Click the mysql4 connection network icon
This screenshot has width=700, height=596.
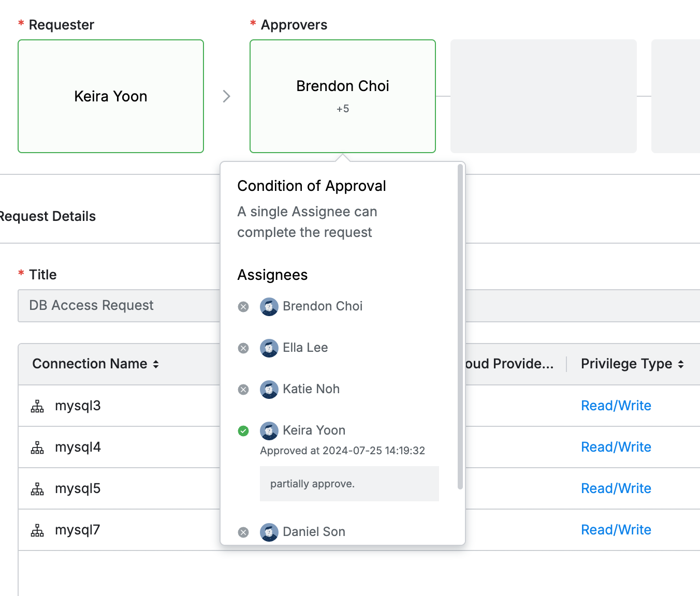pyautogui.click(x=37, y=448)
